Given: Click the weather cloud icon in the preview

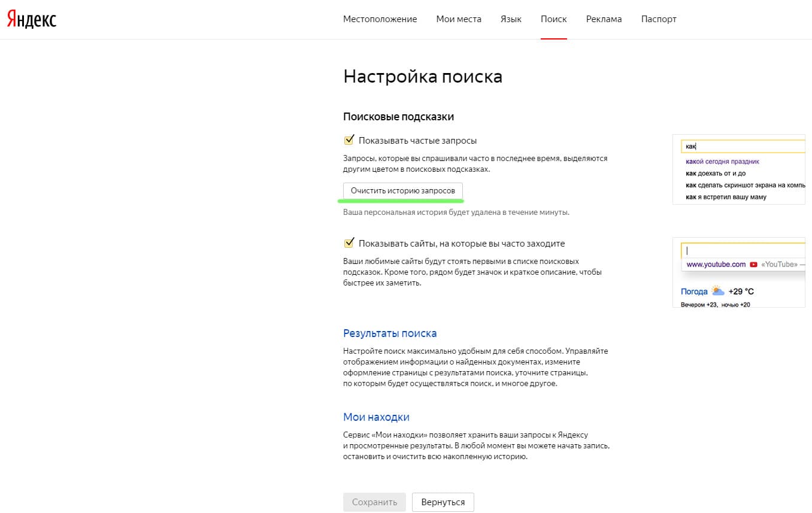Looking at the screenshot, I should coord(717,291).
